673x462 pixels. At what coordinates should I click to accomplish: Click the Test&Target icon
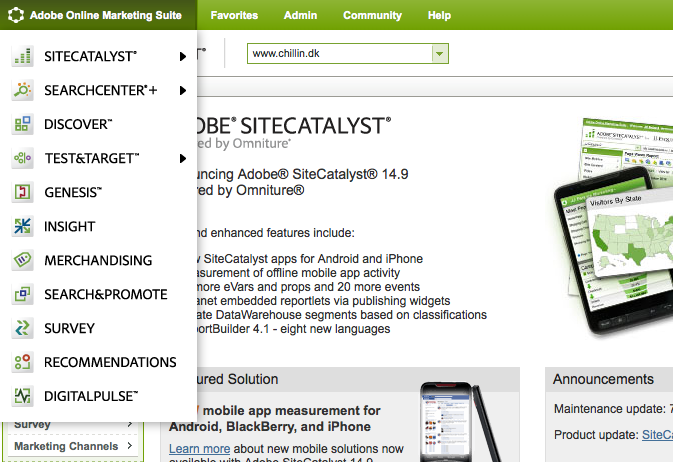22,158
